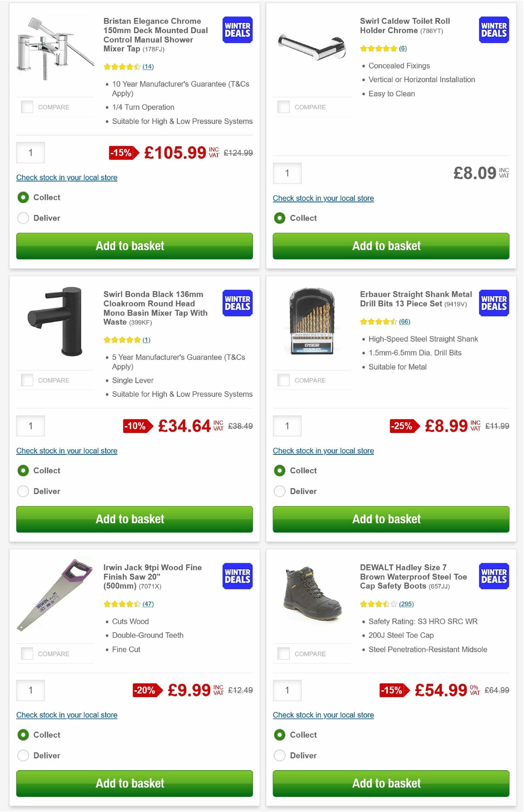
Task: Tick the COMPARE checkbox for DEWALT safety boots
Action: (x=283, y=653)
